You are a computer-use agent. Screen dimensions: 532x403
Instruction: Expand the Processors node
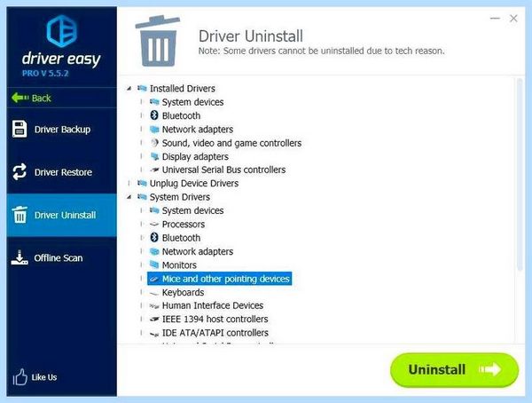(141, 224)
